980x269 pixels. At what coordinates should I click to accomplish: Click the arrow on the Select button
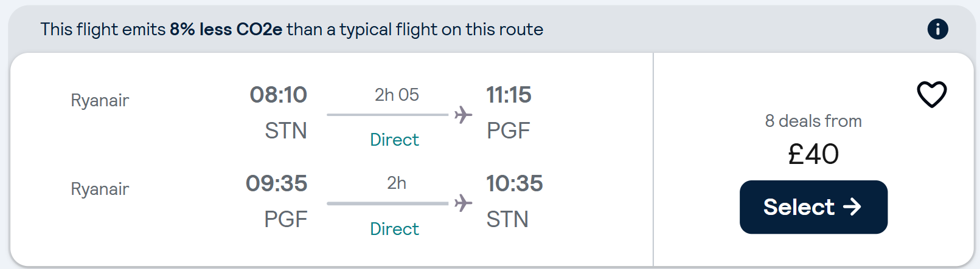(852, 207)
